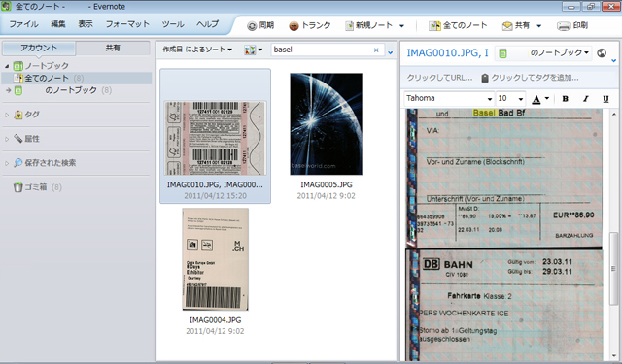The height and width of the screenshot is (364, 622).
Task: Click the 共有 share toolbar button
Action: [516, 26]
